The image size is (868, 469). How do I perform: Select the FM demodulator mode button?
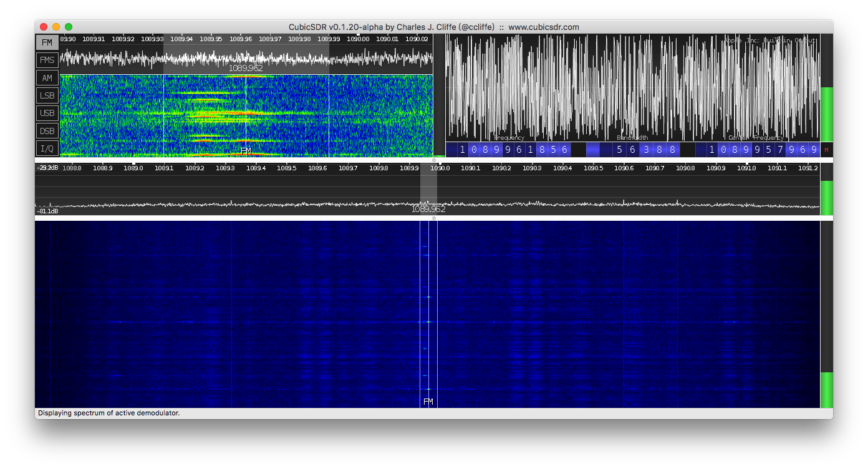pyautogui.click(x=47, y=42)
